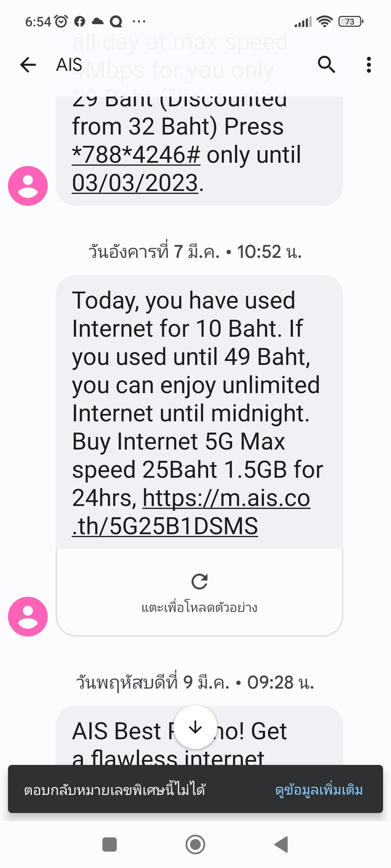Tap pink contact avatar beside March 3 message

click(x=28, y=186)
